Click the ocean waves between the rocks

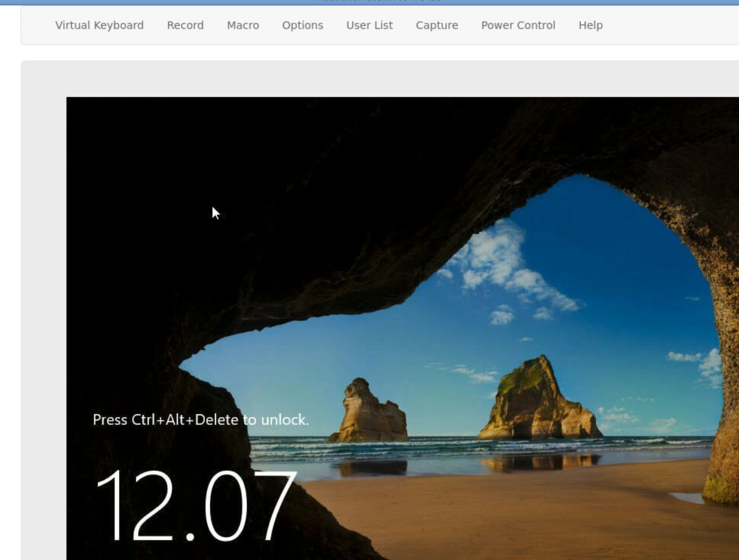click(443, 445)
